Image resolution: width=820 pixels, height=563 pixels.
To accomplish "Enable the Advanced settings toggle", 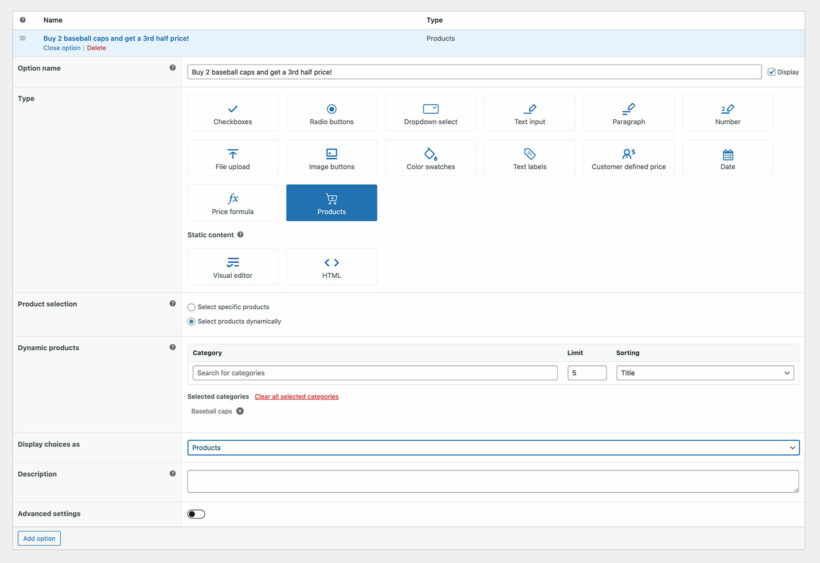I will click(x=196, y=514).
